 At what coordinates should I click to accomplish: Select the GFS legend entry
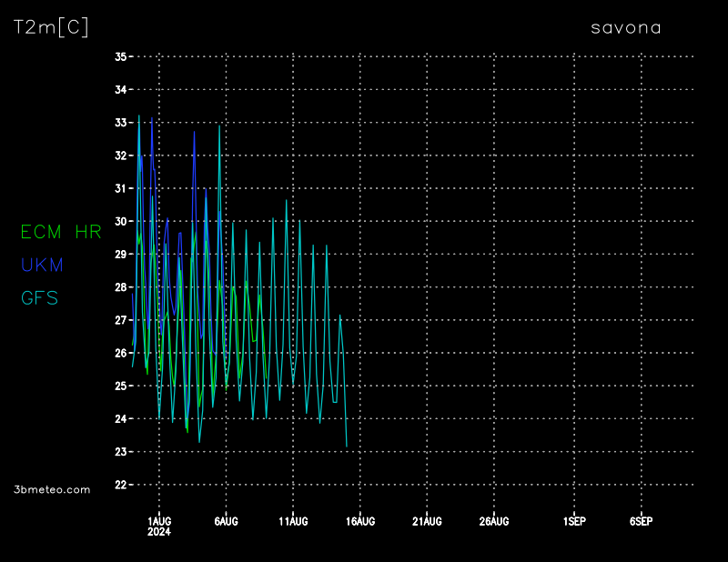(39, 297)
